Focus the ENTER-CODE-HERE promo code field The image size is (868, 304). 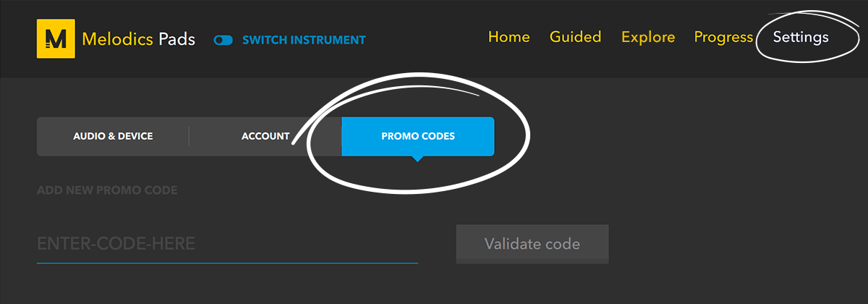(x=227, y=244)
